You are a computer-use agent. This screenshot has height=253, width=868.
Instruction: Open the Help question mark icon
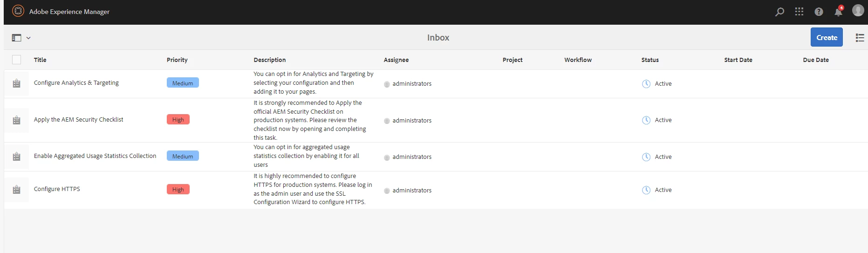click(819, 12)
